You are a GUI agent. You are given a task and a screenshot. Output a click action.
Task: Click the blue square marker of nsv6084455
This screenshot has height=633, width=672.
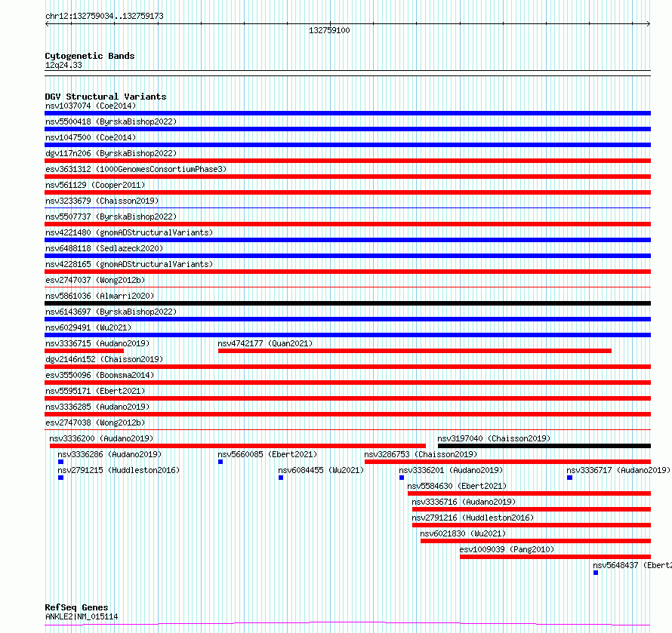coord(281,478)
